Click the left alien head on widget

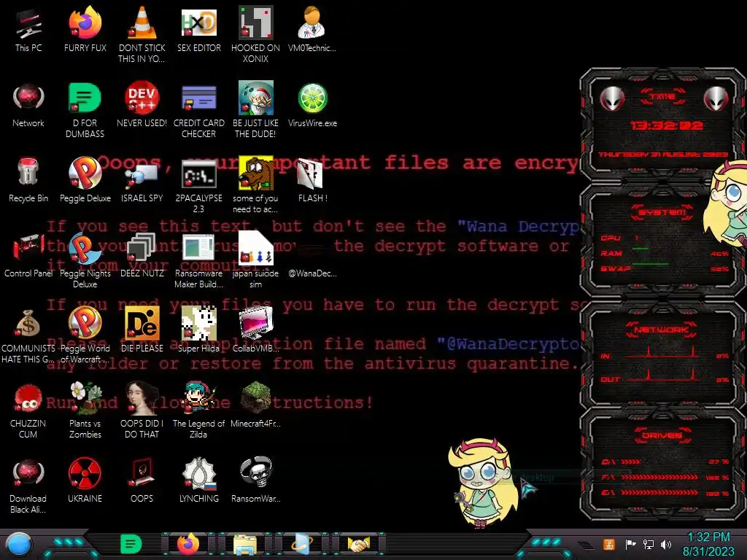point(612,99)
